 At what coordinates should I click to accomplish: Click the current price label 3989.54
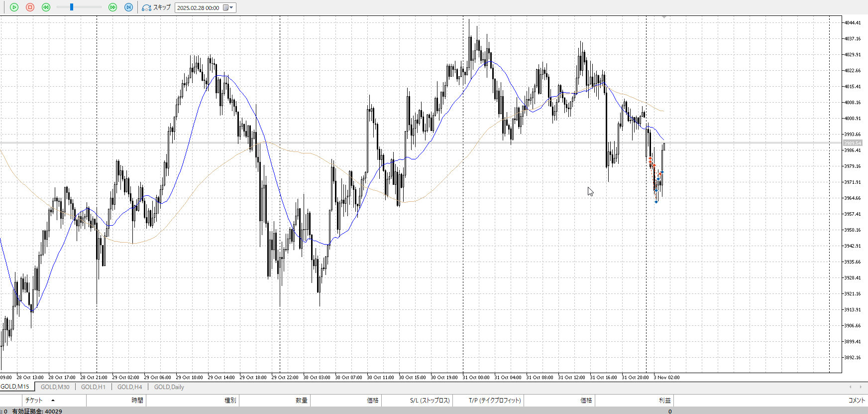tap(853, 143)
